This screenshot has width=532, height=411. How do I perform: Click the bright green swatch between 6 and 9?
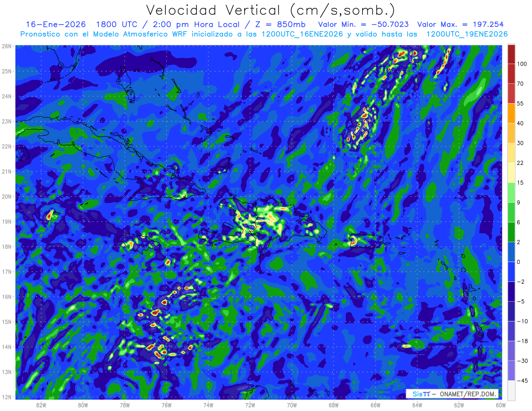pos(511,211)
